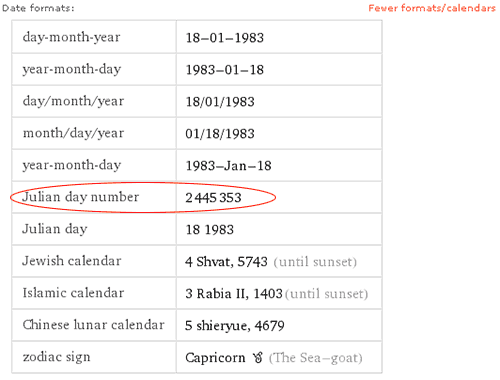Click the Capricorn zodiac symbol icon

(x=258, y=358)
